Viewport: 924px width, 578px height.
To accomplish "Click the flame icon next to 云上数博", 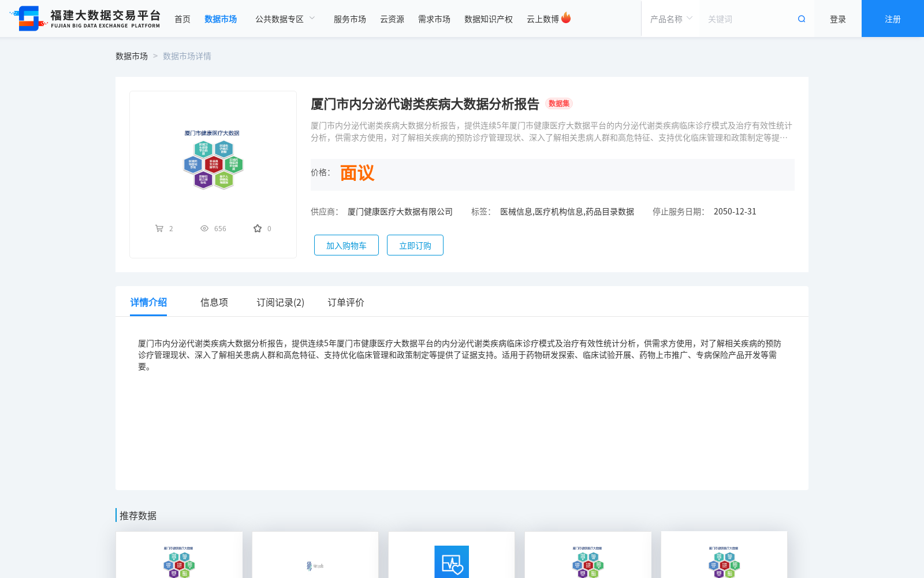I will [566, 18].
